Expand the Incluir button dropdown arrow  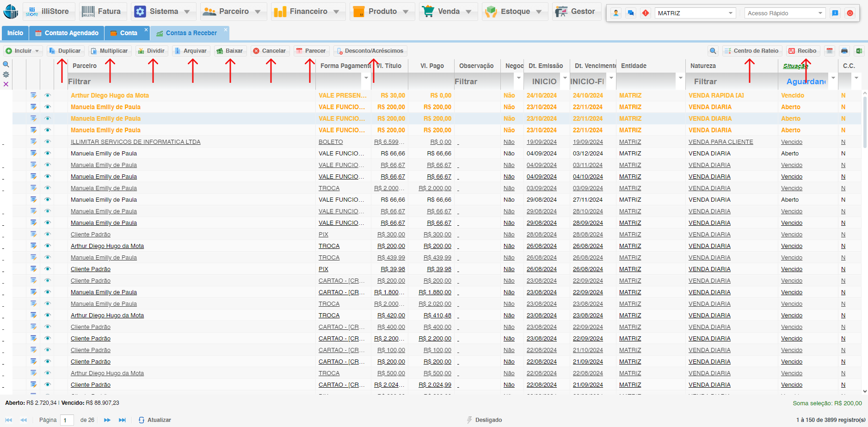pos(37,51)
